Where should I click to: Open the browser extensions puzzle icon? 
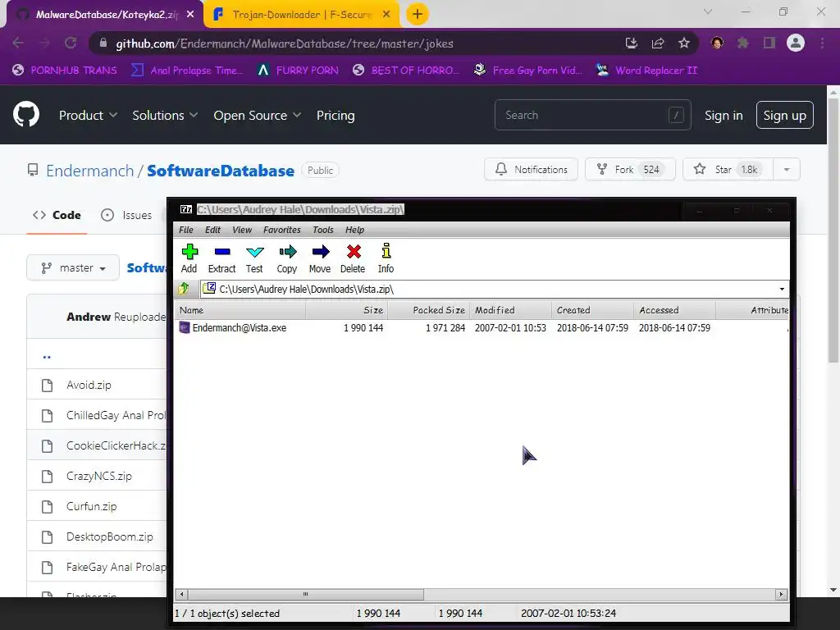tap(743, 43)
